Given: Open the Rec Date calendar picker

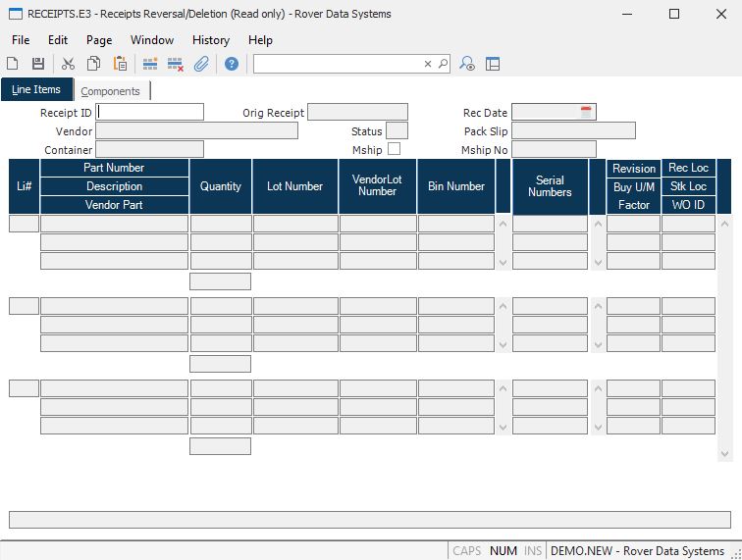Looking at the screenshot, I should pyautogui.click(x=586, y=112).
